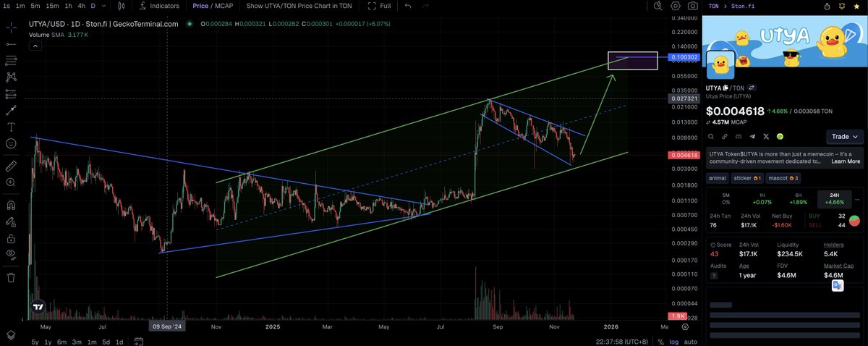Viewport: 868px width, 346px height.
Task: Click the mascot tag
Action: (782, 177)
